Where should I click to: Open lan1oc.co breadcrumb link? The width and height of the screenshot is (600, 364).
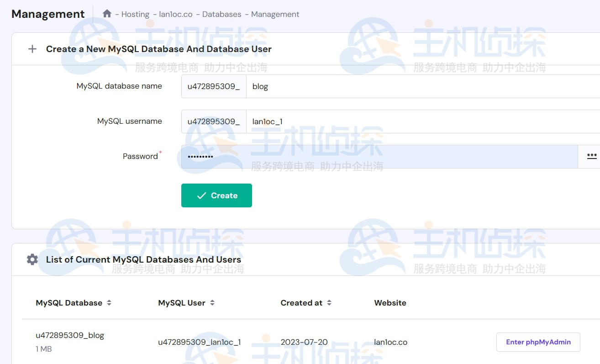(x=176, y=14)
